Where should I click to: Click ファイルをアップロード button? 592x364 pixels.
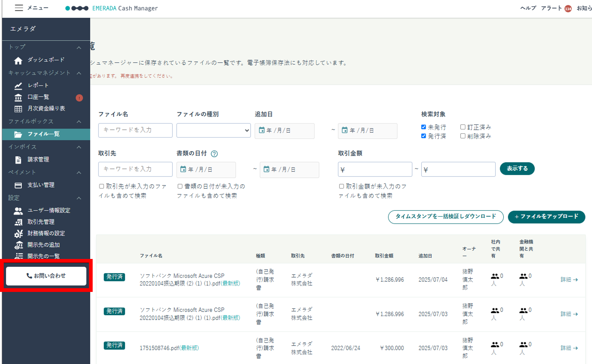(x=546, y=217)
